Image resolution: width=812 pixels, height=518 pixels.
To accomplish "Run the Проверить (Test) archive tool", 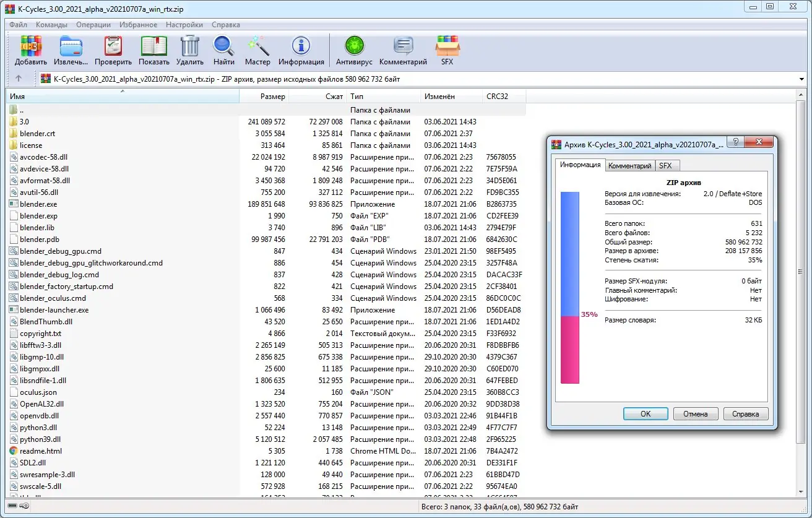I will (x=113, y=46).
